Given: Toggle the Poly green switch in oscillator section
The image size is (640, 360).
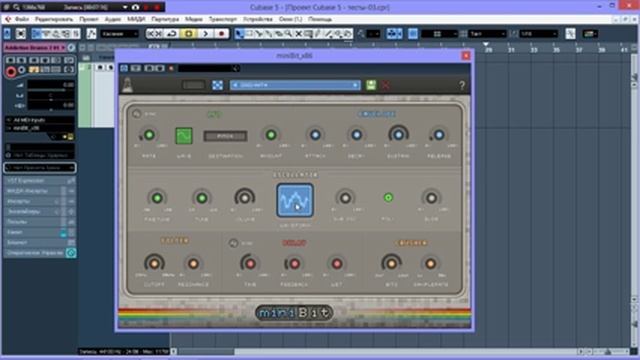Looking at the screenshot, I should click(x=388, y=198).
